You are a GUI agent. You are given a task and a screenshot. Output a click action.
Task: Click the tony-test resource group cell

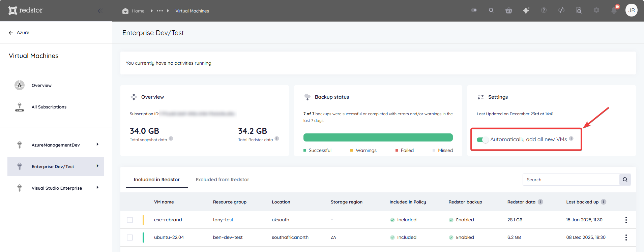click(223, 220)
